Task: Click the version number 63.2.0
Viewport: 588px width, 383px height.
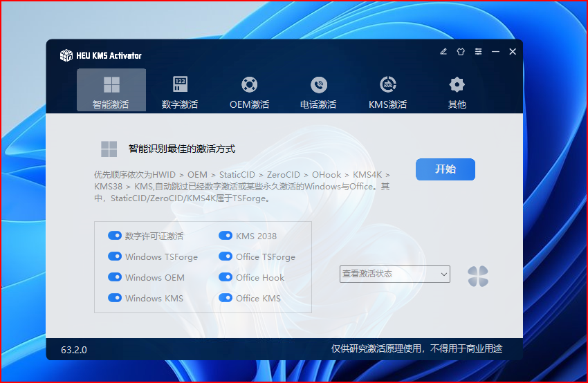Action: (x=74, y=350)
